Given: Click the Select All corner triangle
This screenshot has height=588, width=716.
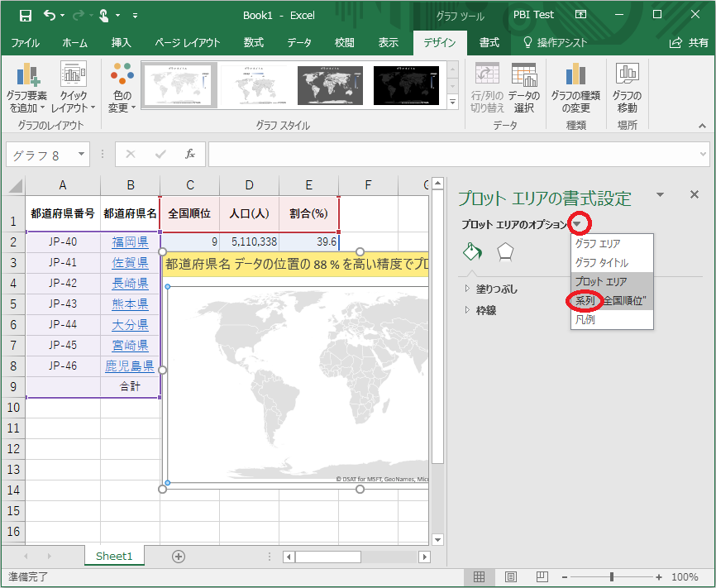Looking at the screenshot, I should [x=15, y=185].
